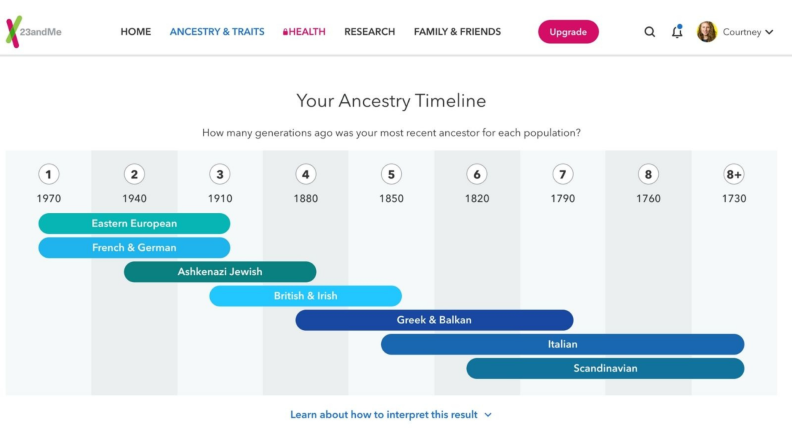Screen dimensions: 792x446
Task: Expand the Courtney account dropdown arrow
Action: [769, 32]
